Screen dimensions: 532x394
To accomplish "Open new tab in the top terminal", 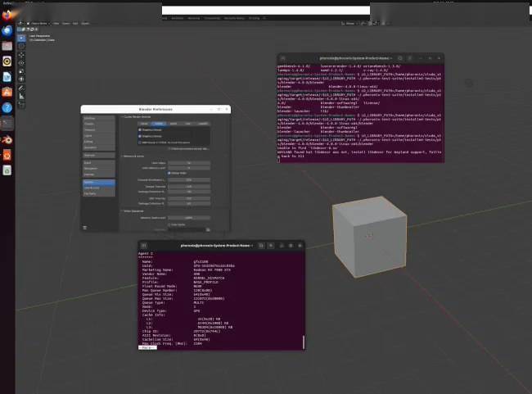I will tap(283, 58).
